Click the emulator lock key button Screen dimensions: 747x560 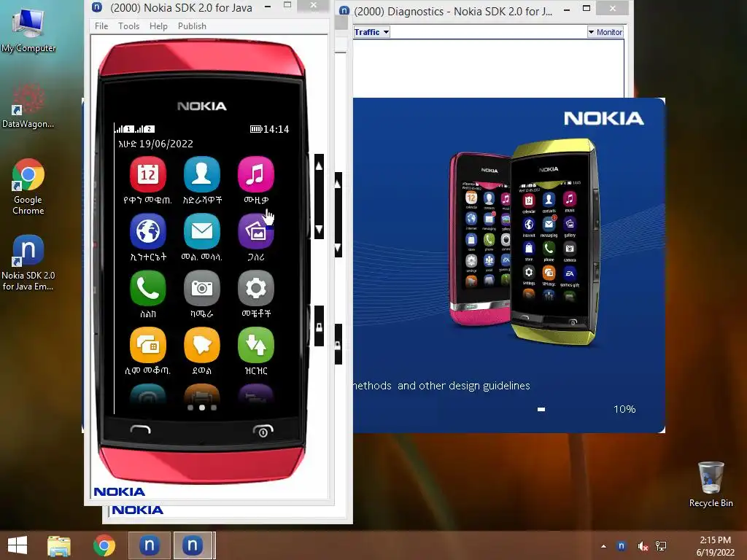click(320, 327)
